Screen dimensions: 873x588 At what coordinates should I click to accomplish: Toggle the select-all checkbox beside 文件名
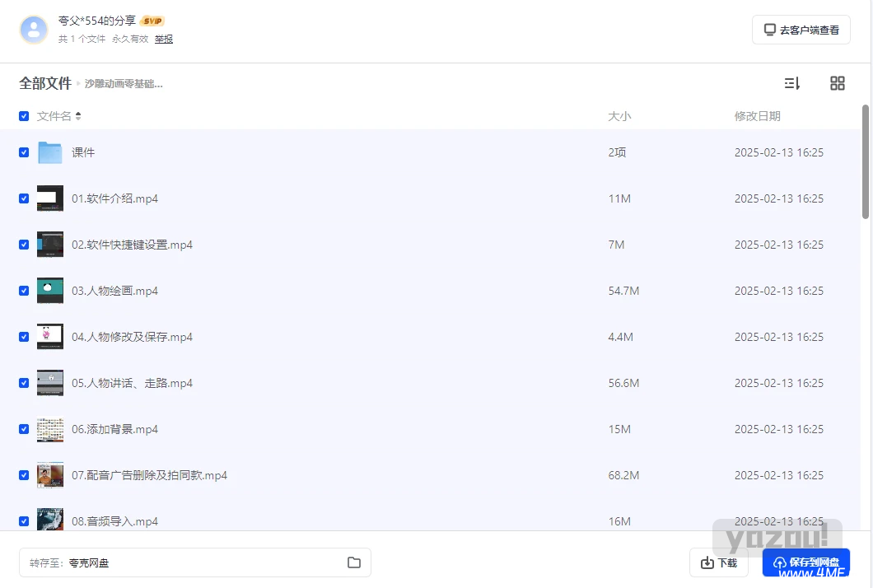(x=24, y=116)
